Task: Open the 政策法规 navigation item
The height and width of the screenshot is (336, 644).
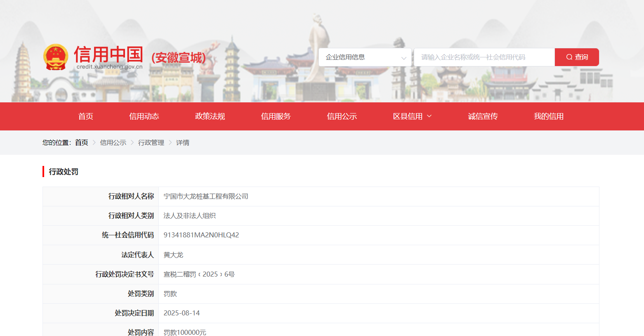Action: (x=210, y=116)
